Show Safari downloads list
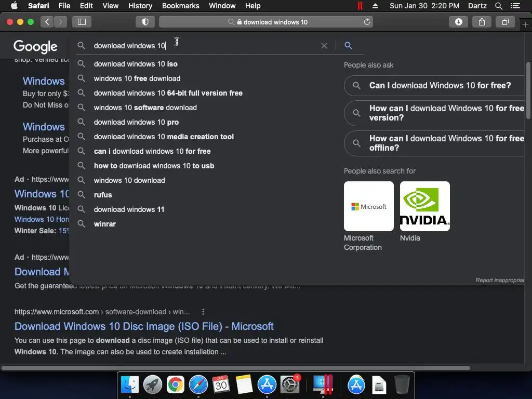 tap(458, 22)
